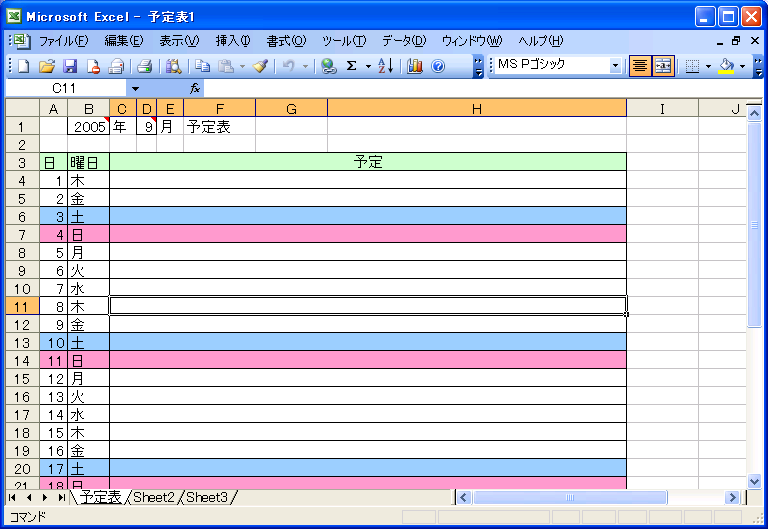Print using the printer icon

(x=144, y=66)
